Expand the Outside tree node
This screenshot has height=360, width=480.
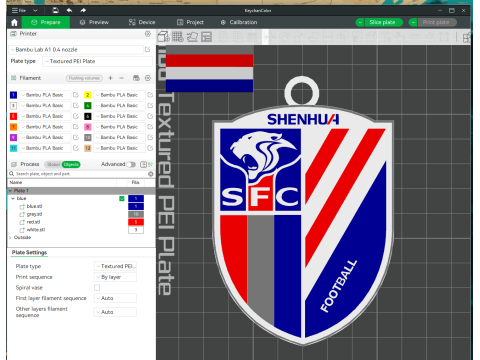tap(10, 238)
